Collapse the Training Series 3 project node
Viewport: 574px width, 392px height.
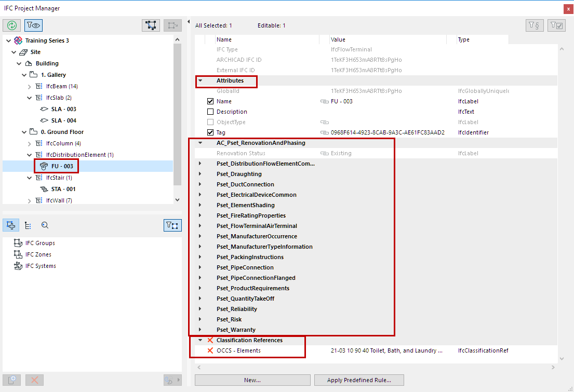coord(8,40)
